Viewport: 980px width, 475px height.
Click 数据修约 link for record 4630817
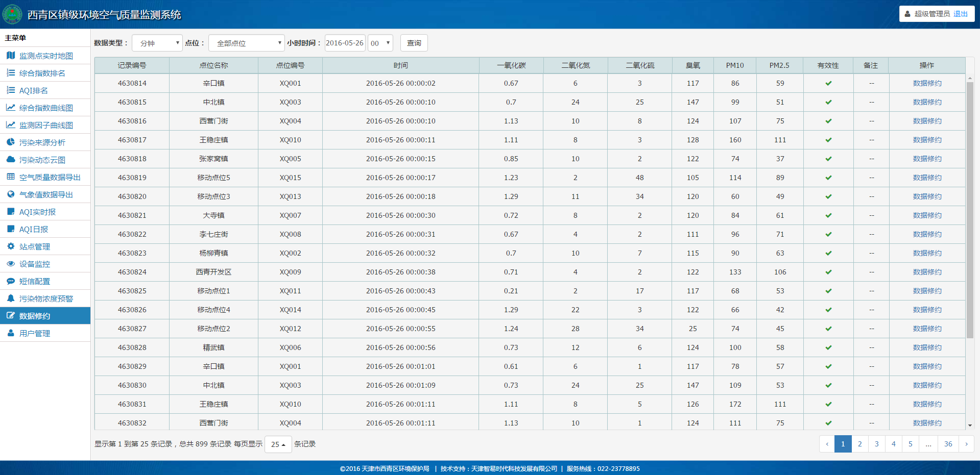click(927, 140)
